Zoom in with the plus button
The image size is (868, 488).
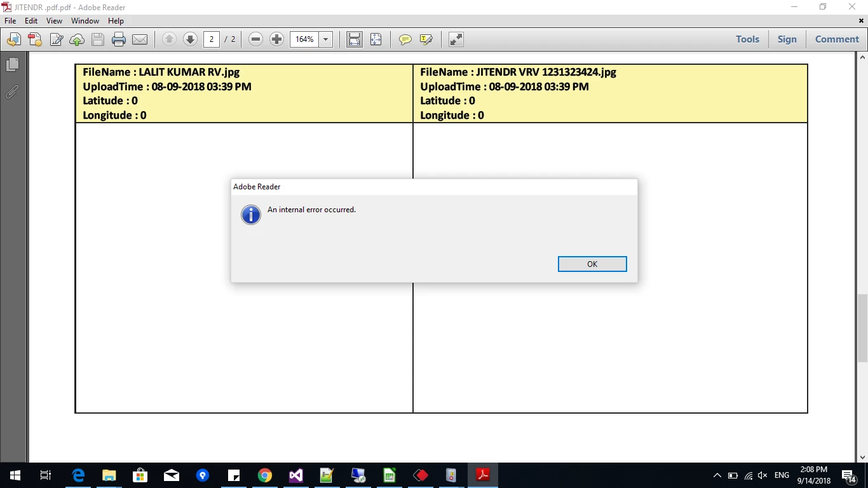pyautogui.click(x=276, y=39)
